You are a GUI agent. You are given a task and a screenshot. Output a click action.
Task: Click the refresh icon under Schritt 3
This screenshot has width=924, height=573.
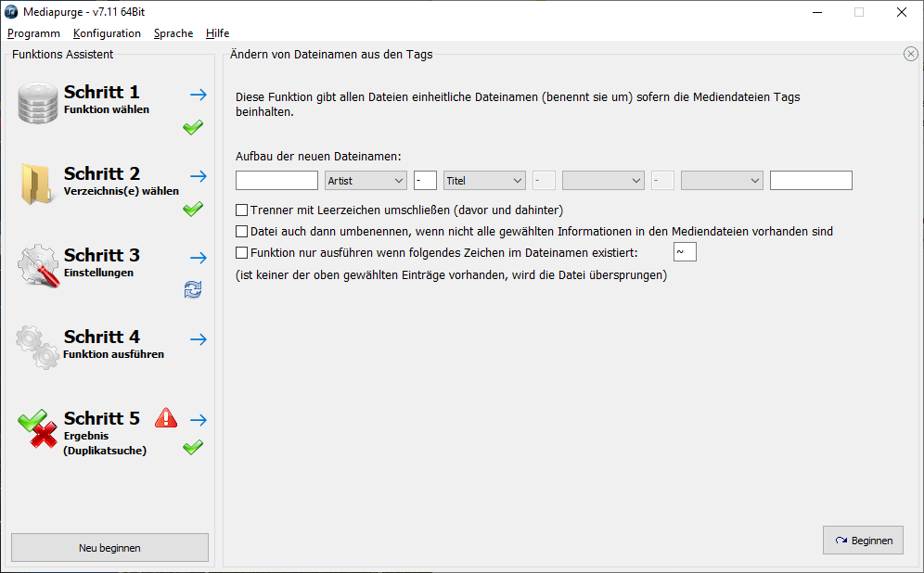tap(193, 291)
